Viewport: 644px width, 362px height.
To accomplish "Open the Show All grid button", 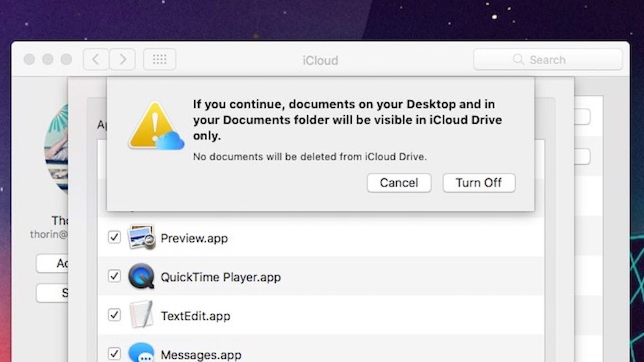I will [x=159, y=60].
